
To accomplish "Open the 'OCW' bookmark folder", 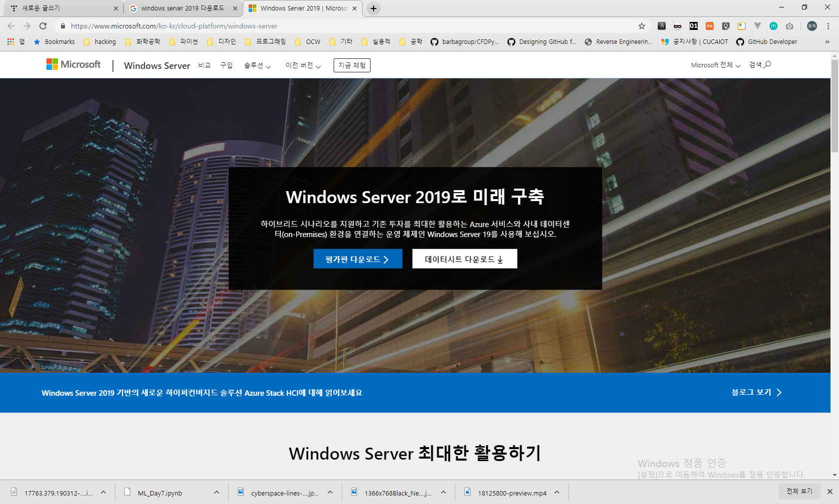I will tap(308, 42).
